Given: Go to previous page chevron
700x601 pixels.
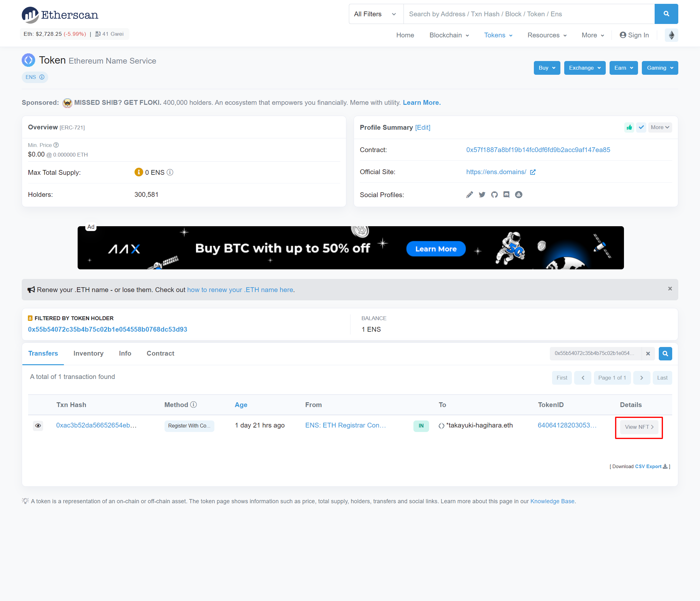Looking at the screenshot, I should pyautogui.click(x=583, y=378).
